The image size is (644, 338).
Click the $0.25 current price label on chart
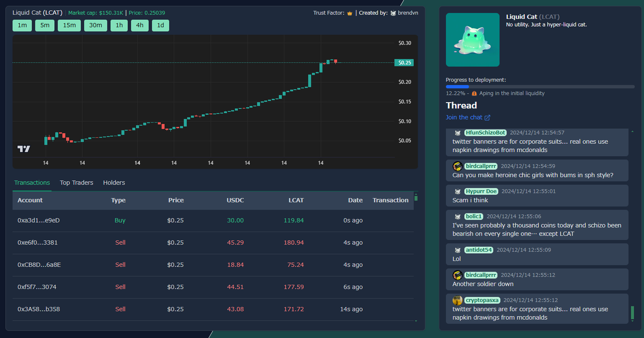tap(405, 63)
